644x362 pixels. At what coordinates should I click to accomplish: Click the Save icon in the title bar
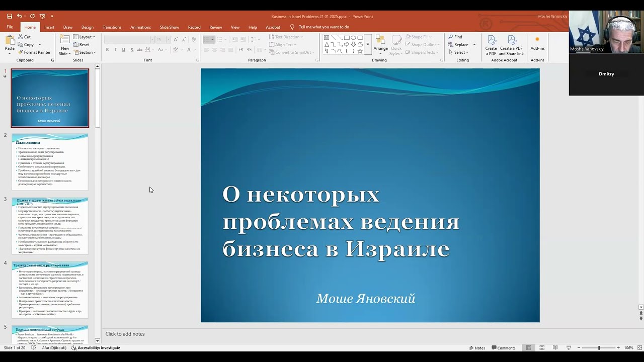10,16
